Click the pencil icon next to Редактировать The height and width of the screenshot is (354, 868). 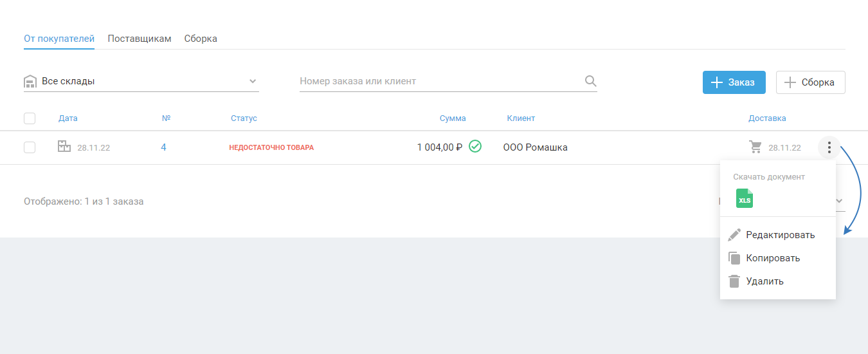(x=734, y=235)
